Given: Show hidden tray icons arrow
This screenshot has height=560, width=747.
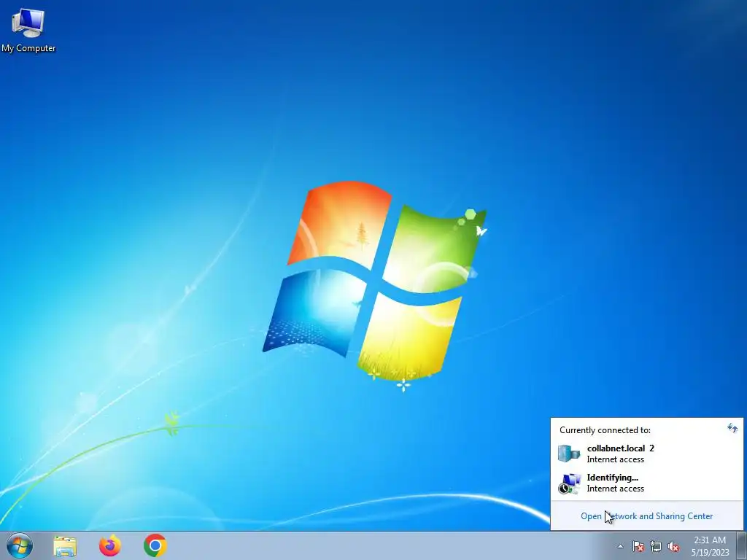Looking at the screenshot, I should click(620, 546).
